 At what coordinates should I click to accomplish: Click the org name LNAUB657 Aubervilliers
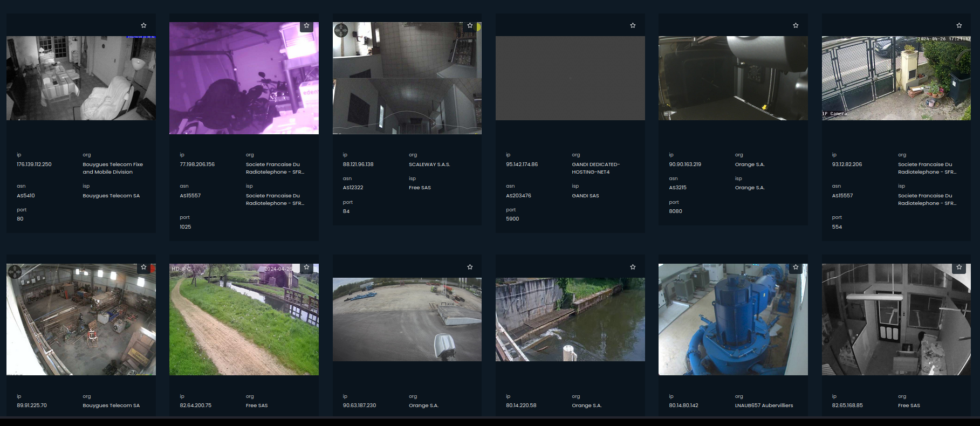click(x=764, y=406)
